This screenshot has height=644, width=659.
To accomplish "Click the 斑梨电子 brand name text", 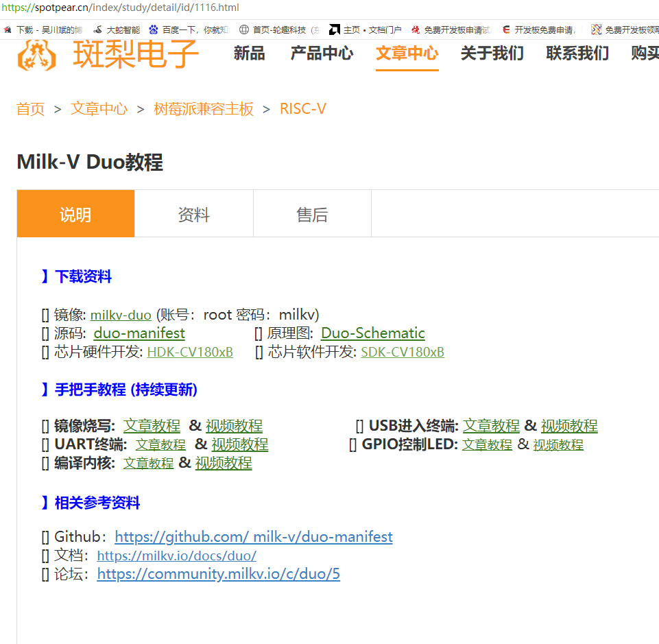I will 135,55.
